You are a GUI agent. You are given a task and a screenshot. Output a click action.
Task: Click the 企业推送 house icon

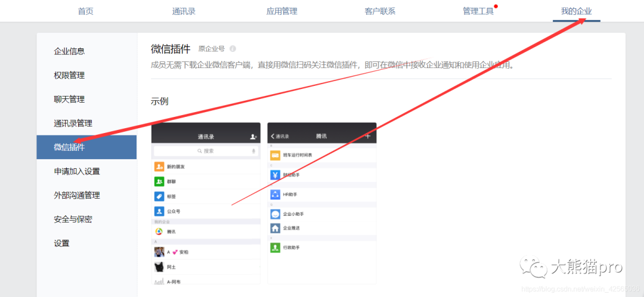tap(275, 228)
